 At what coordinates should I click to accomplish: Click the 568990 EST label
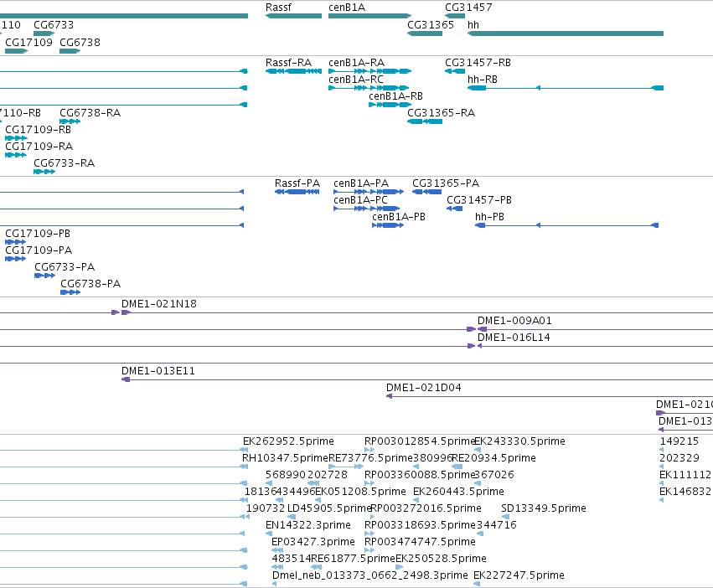coord(286,475)
